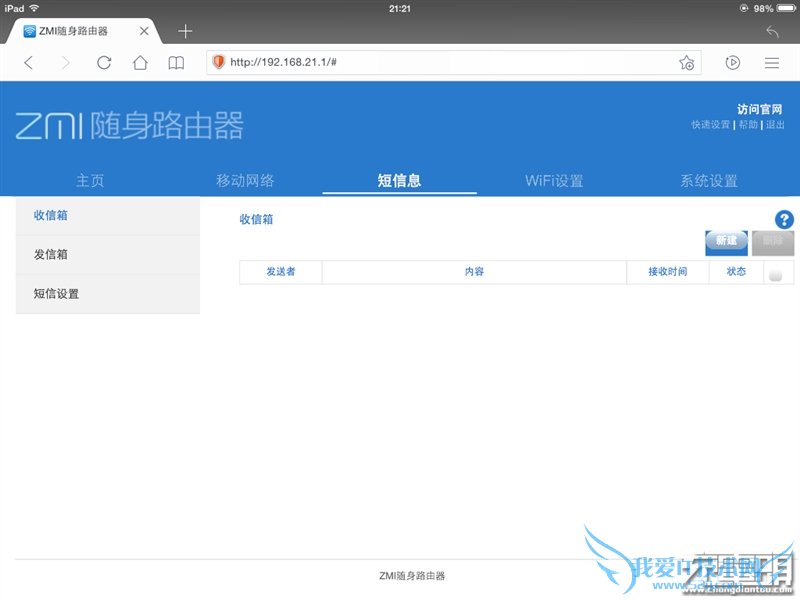Close the ZMI随身路由器 tab
Image resolution: width=800 pixels, height=600 pixels.
pos(144,31)
